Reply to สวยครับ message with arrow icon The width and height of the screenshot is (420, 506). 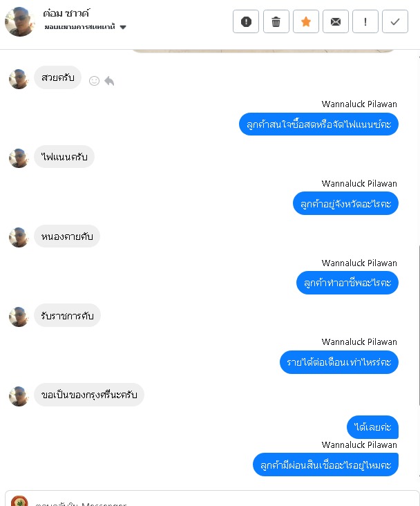point(109,81)
